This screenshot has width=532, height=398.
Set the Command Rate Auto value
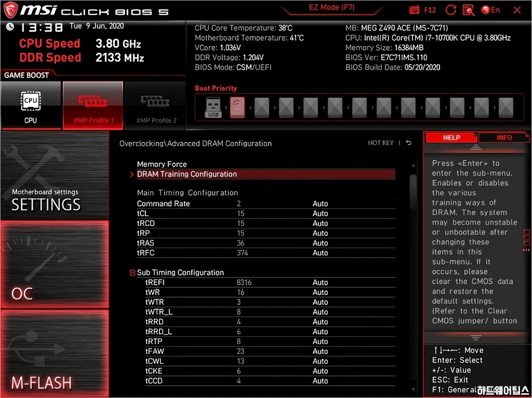(320, 204)
